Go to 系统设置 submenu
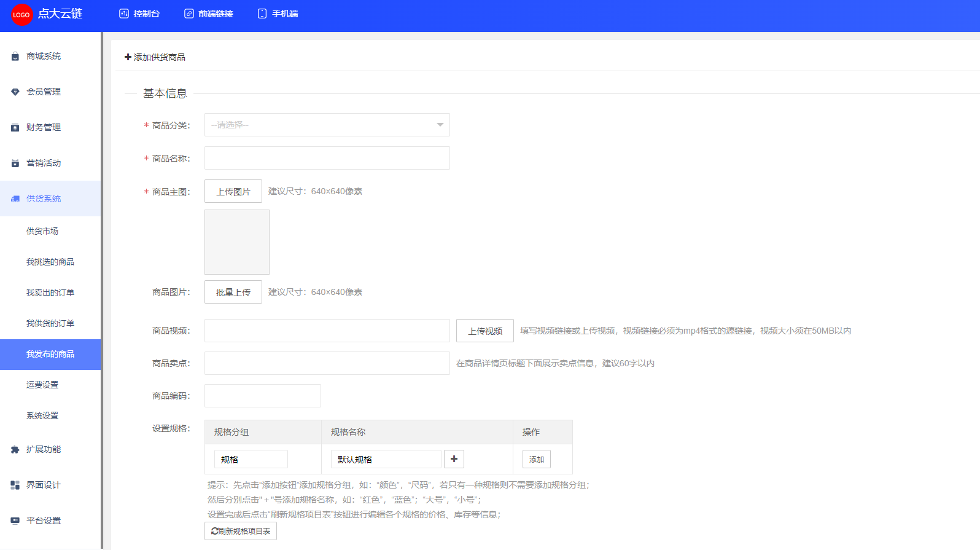The height and width of the screenshot is (550, 980). 50,416
